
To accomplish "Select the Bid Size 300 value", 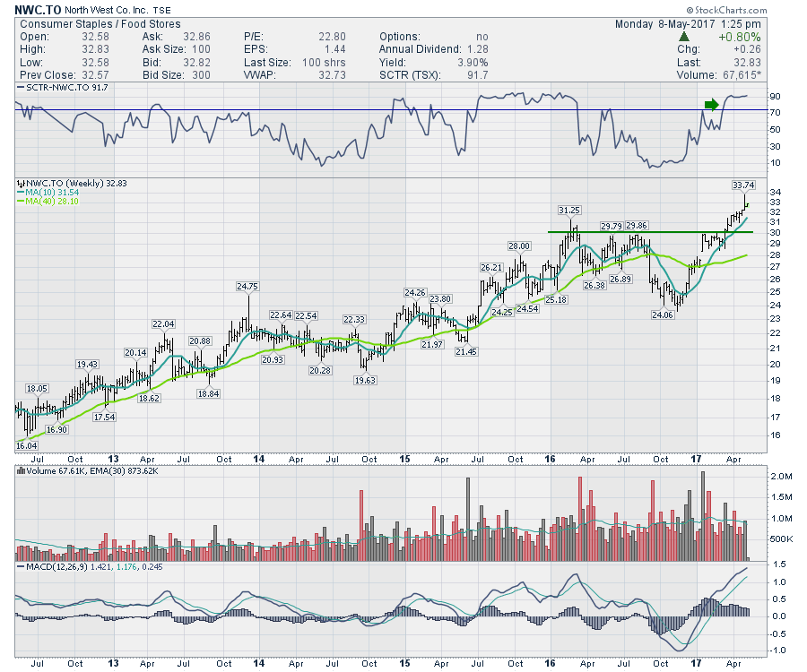I will [x=201, y=75].
